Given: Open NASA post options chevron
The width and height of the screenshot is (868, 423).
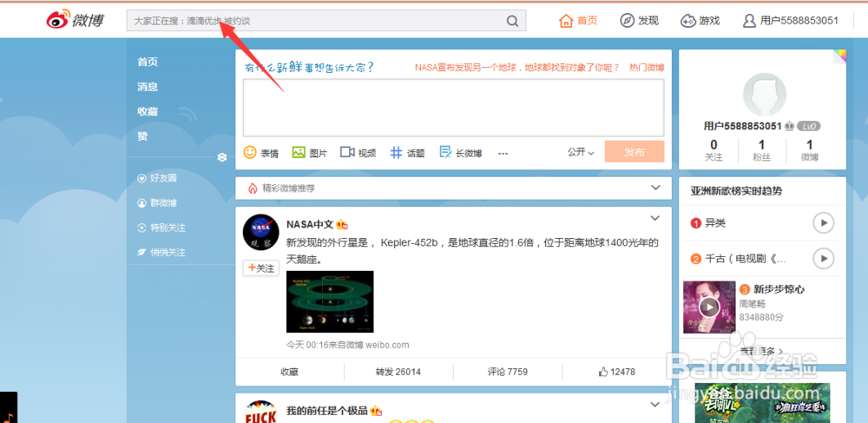Looking at the screenshot, I should tap(654, 218).
